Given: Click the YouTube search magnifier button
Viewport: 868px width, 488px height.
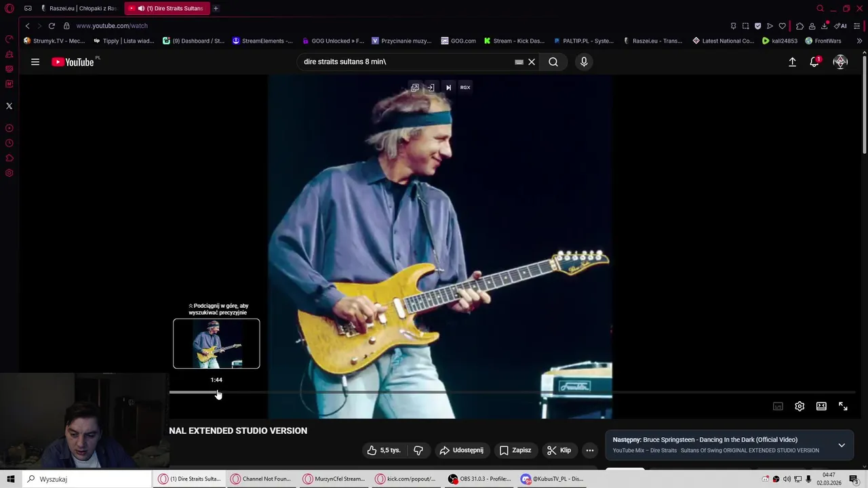Looking at the screenshot, I should point(553,62).
